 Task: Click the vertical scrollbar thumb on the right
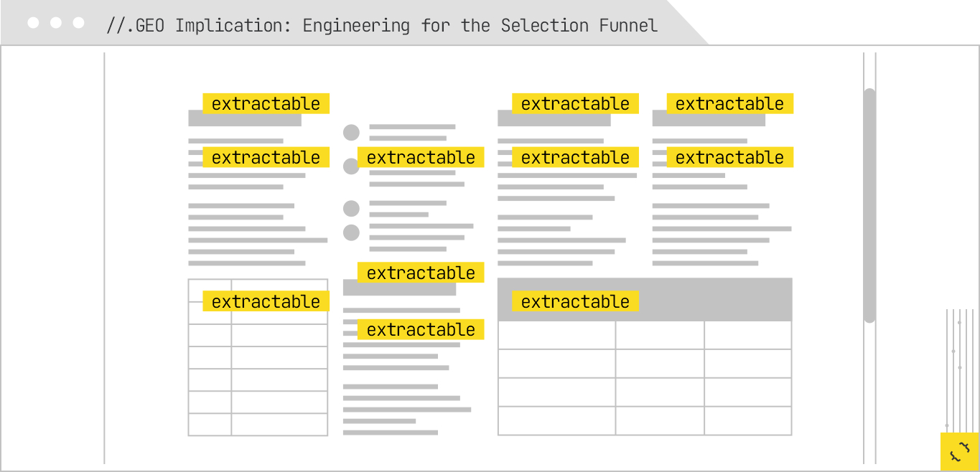[x=869, y=205]
